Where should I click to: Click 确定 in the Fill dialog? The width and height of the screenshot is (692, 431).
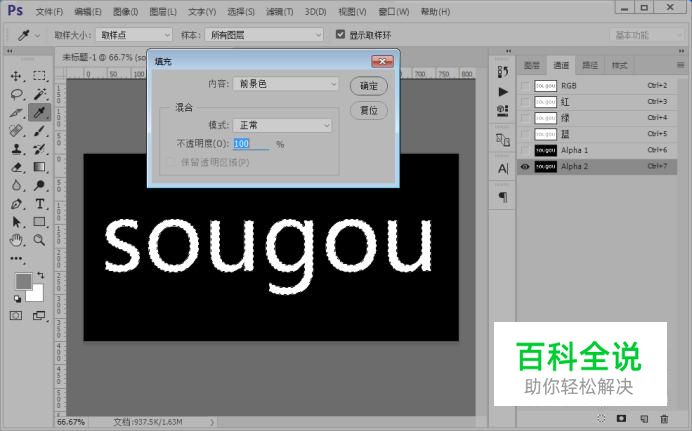[369, 86]
